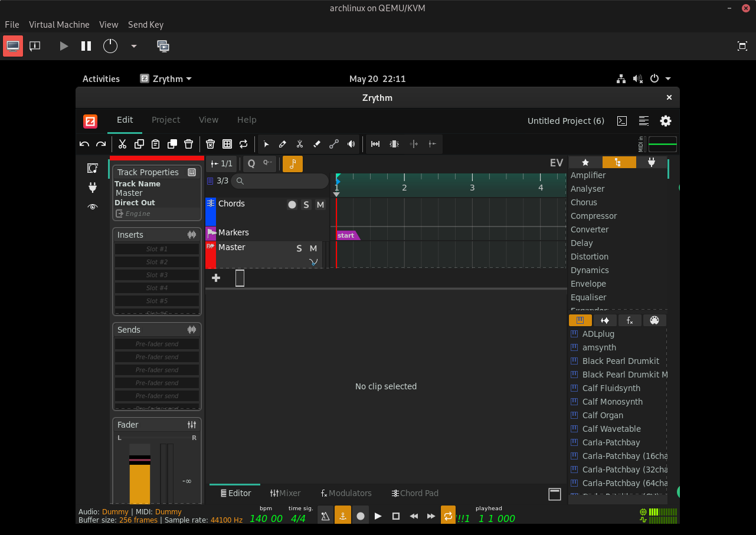Mute the Master track
Viewport: 756px width, 535px height.
313,248
